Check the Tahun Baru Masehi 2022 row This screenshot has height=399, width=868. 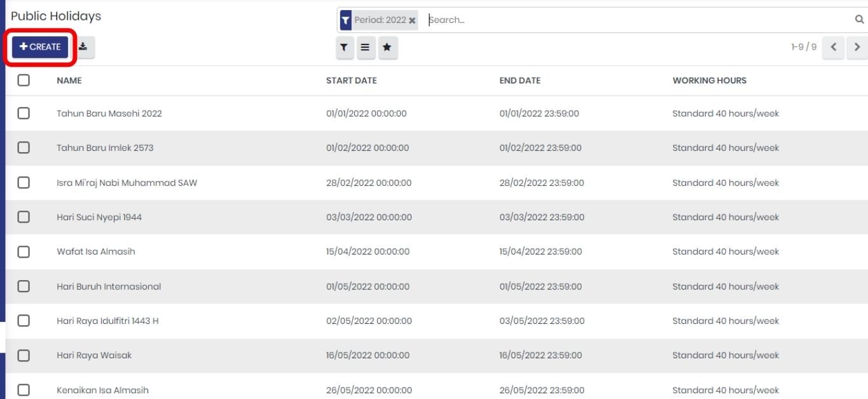tap(24, 113)
